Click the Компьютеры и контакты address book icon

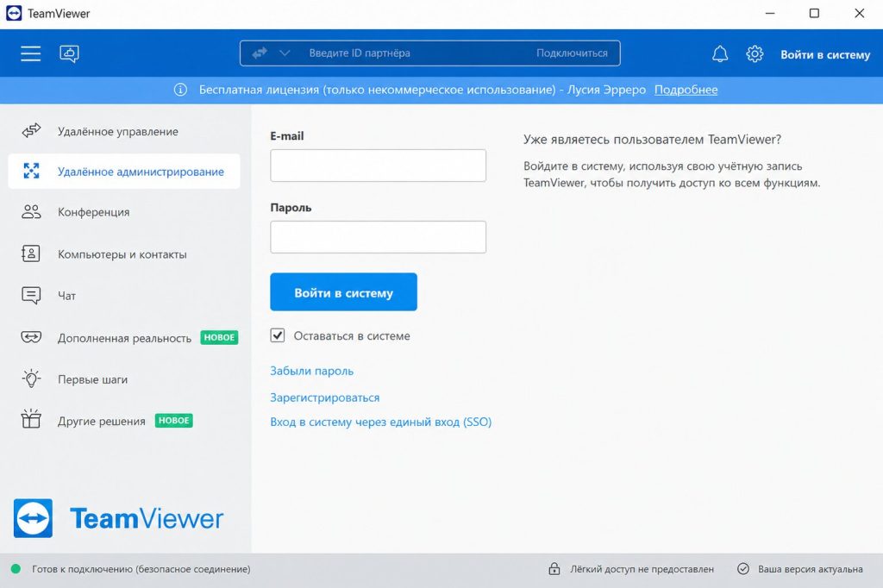30,253
